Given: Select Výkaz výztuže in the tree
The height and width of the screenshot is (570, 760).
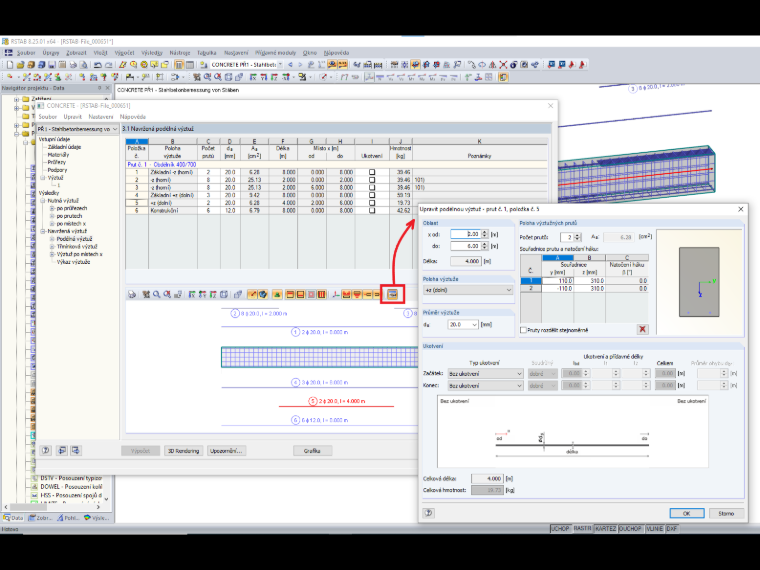Looking at the screenshot, I should coord(73,262).
